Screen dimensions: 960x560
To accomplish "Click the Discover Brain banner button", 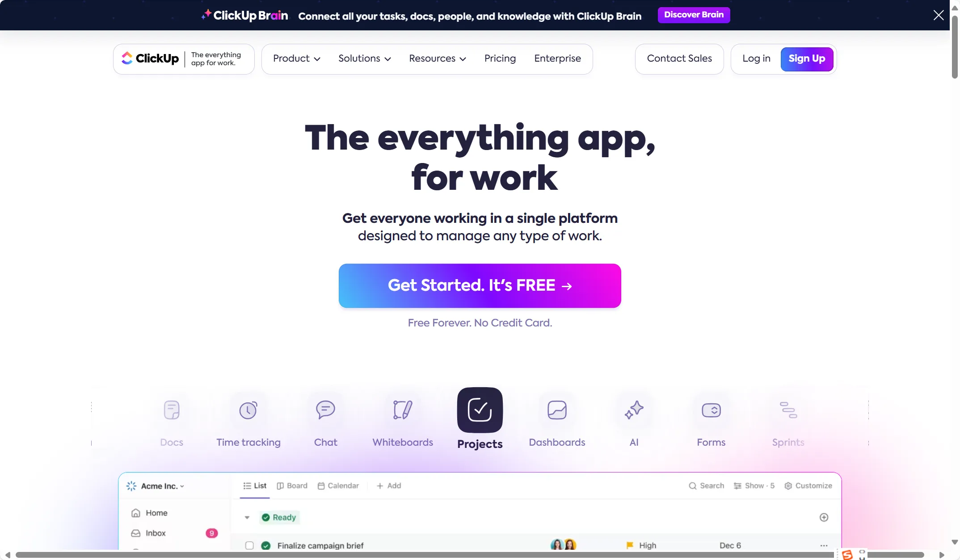I will [694, 15].
